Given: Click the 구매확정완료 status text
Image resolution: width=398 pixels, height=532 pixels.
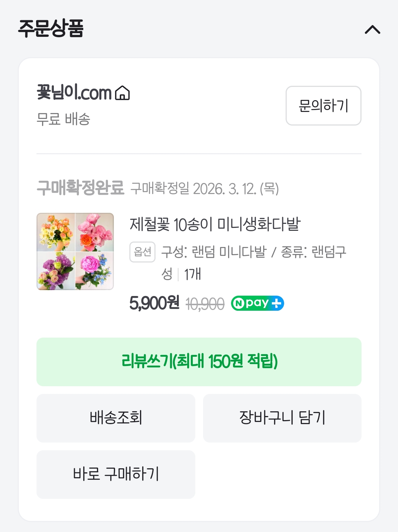Looking at the screenshot, I should click(x=80, y=188).
